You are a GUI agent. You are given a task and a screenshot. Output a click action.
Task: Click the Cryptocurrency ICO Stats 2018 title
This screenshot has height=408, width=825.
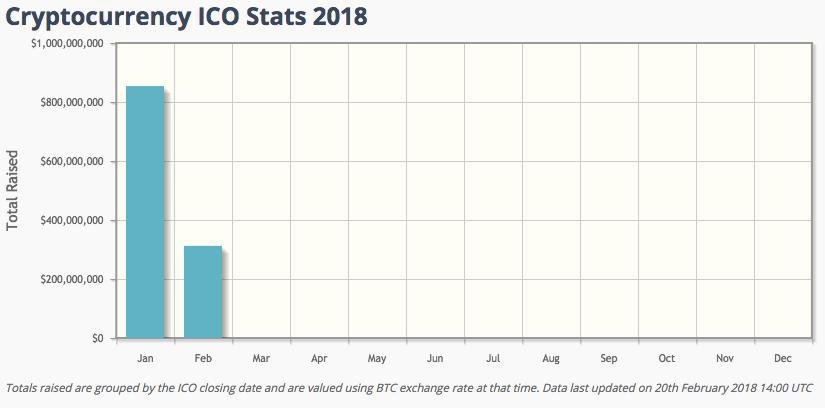tap(186, 17)
